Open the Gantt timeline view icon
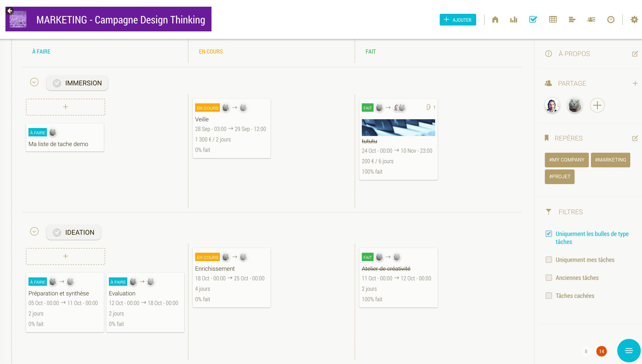Screen dimensions: 642x364 point(572,20)
